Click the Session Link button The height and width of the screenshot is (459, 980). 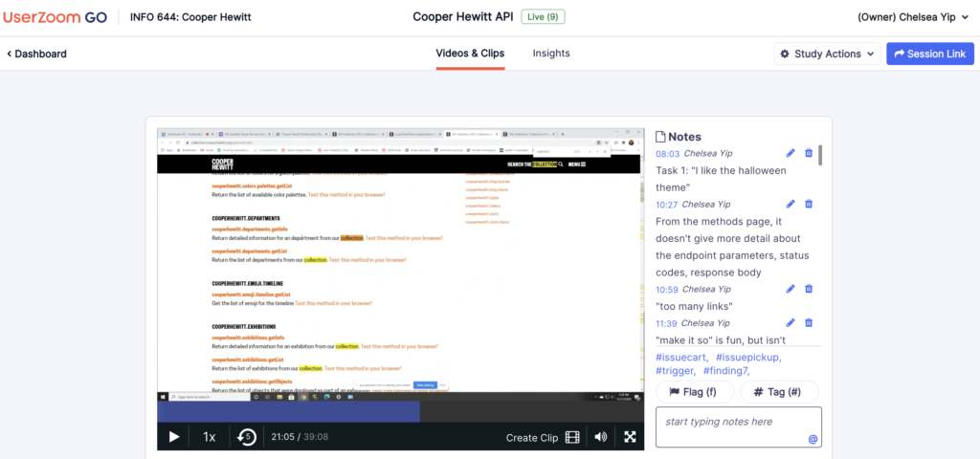point(930,54)
